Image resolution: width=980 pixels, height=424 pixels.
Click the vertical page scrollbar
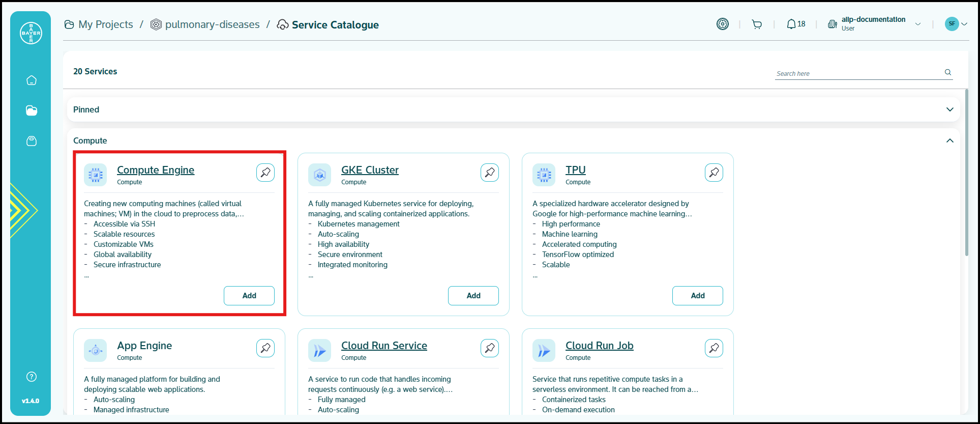point(966,173)
